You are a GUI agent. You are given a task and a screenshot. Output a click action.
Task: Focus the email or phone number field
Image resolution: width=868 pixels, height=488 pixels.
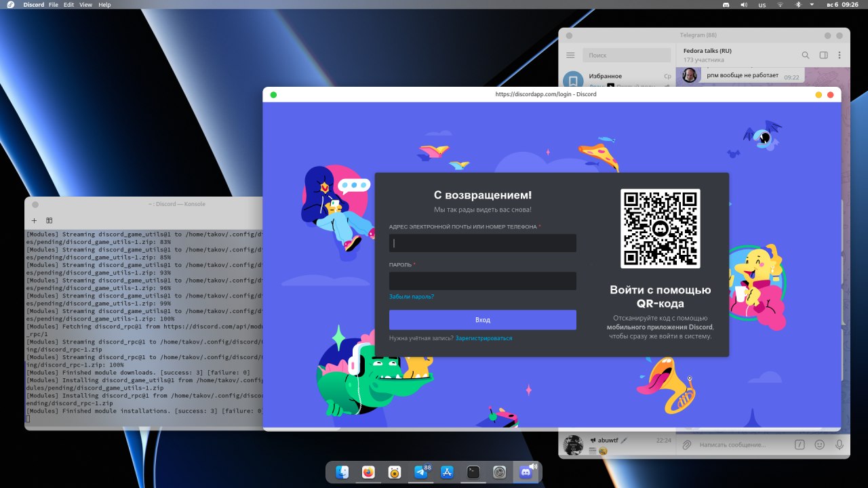coord(483,243)
